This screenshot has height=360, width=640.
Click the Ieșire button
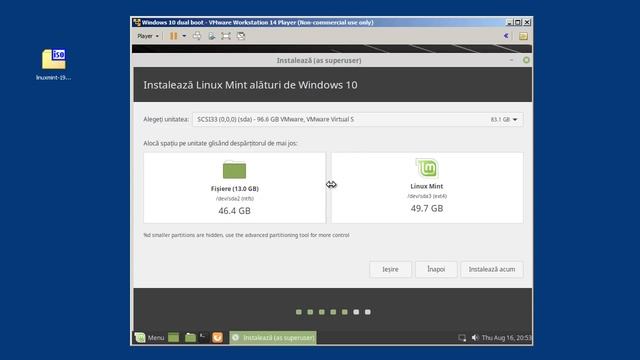coord(390,269)
